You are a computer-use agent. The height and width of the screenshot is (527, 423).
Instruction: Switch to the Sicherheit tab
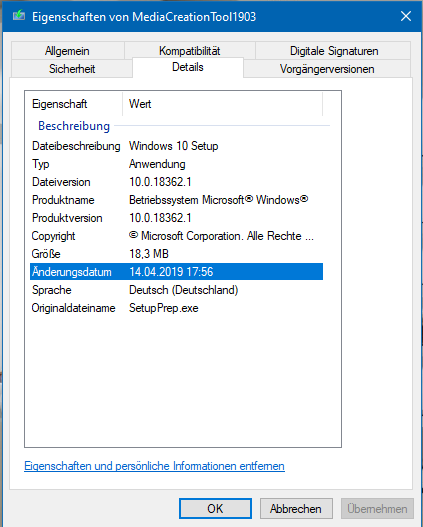click(72, 69)
